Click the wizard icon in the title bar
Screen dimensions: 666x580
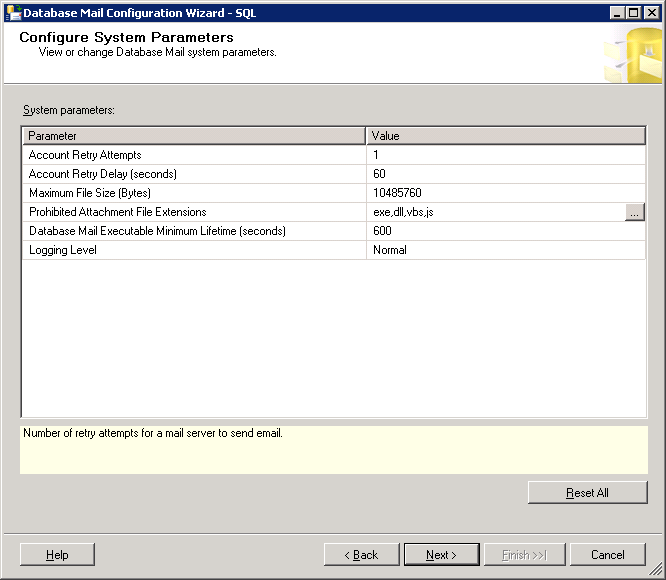pyautogui.click(x=13, y=12)
